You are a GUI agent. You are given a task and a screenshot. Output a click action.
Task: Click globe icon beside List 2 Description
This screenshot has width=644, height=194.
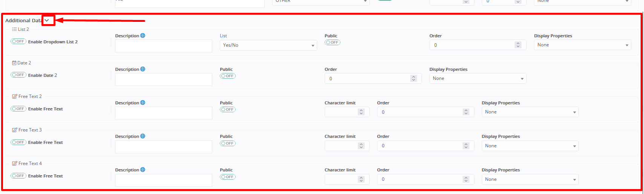click(x=143, y=36)
